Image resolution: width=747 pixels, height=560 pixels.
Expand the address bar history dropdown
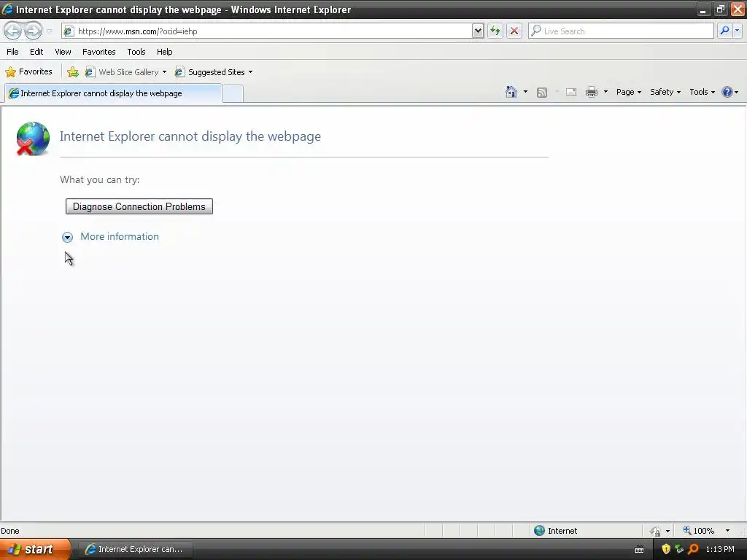[x=478, y=31]
